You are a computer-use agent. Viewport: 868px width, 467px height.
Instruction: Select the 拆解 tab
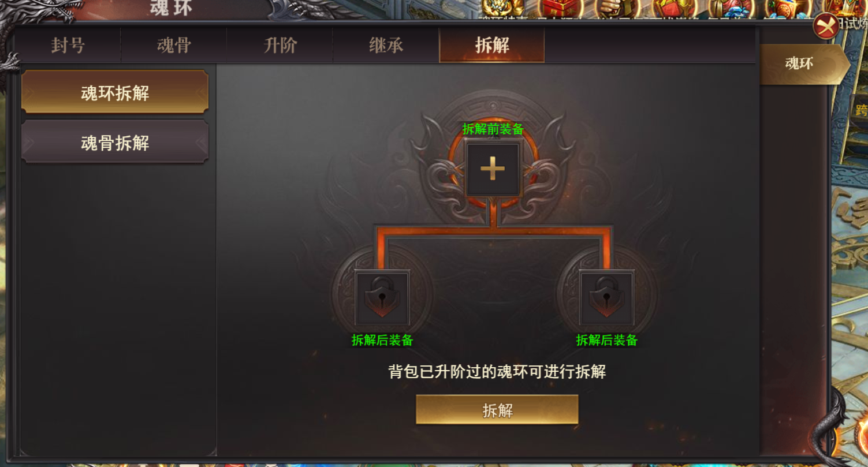(492, 45)
